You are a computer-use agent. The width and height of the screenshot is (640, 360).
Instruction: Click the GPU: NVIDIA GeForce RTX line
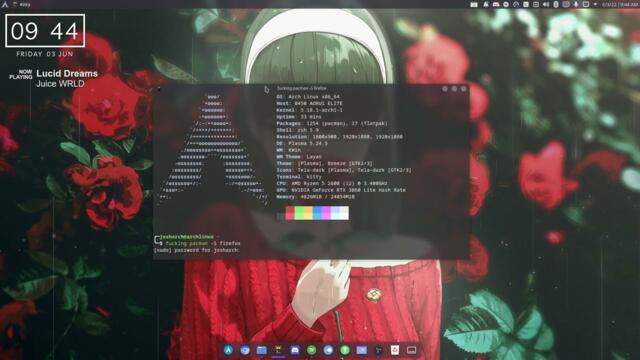pos(341,190)
